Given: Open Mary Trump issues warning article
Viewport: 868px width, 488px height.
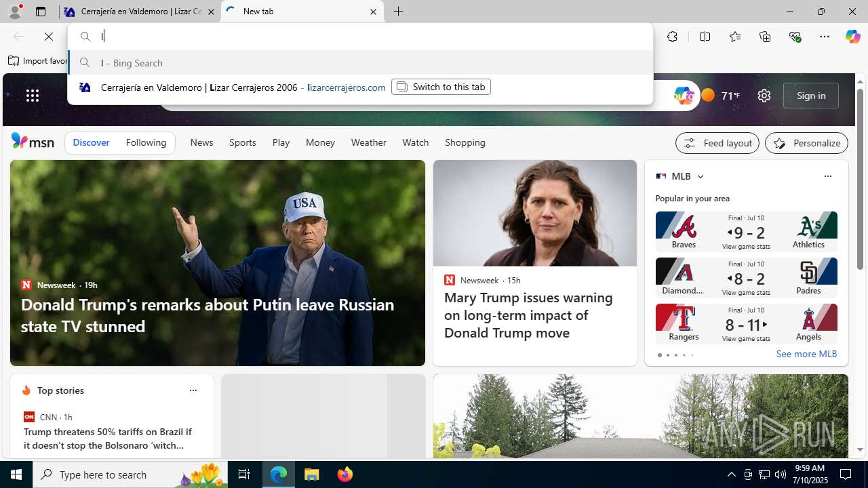Looking at the screenshot, I should point(535,263).
